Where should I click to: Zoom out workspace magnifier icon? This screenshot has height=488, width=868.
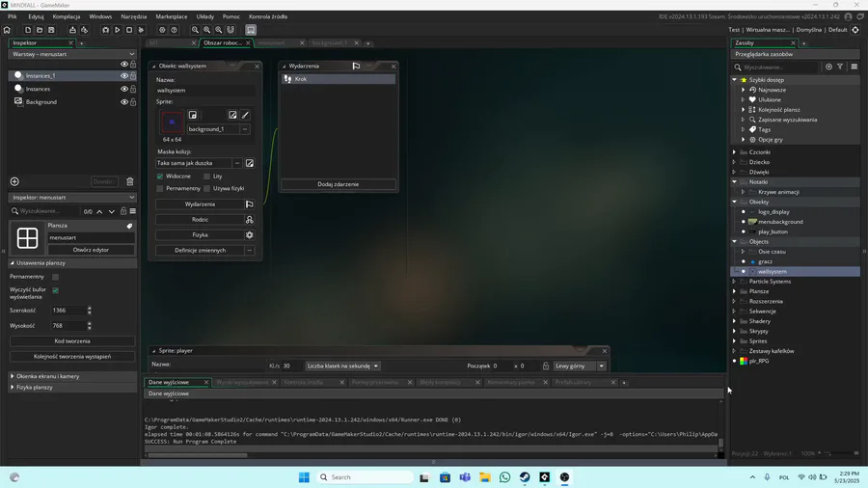(x=195, y=30)
